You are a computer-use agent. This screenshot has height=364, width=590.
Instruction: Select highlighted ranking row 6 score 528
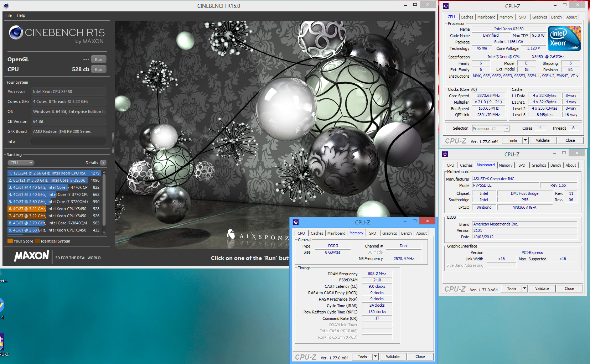click(x=55, y=209)
